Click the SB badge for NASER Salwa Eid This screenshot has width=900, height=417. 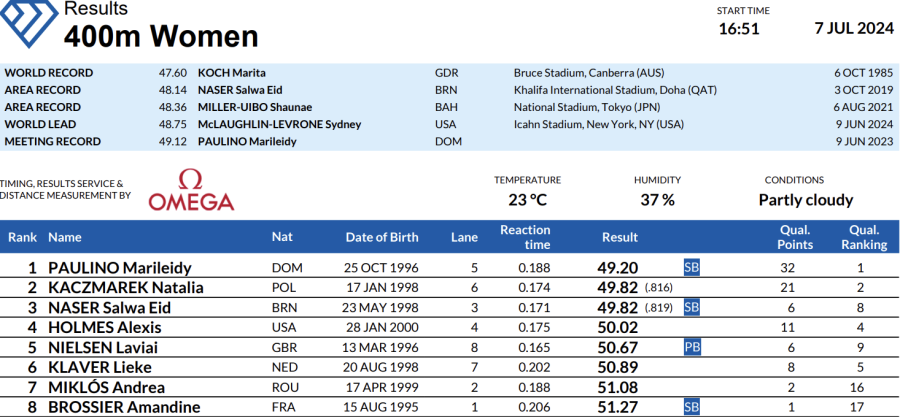pyautogui.click(x=692, y=307)
